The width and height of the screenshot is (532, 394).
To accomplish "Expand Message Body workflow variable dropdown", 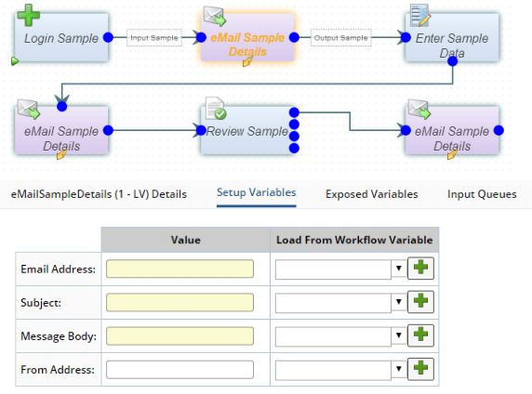I will pos(399,335).
